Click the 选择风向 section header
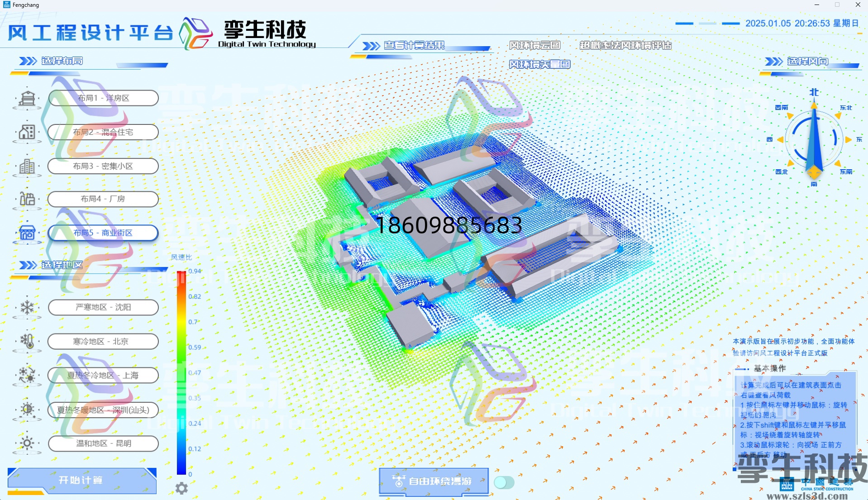The height and width of the screenshot is (500, 868). (x=807, y=61)
